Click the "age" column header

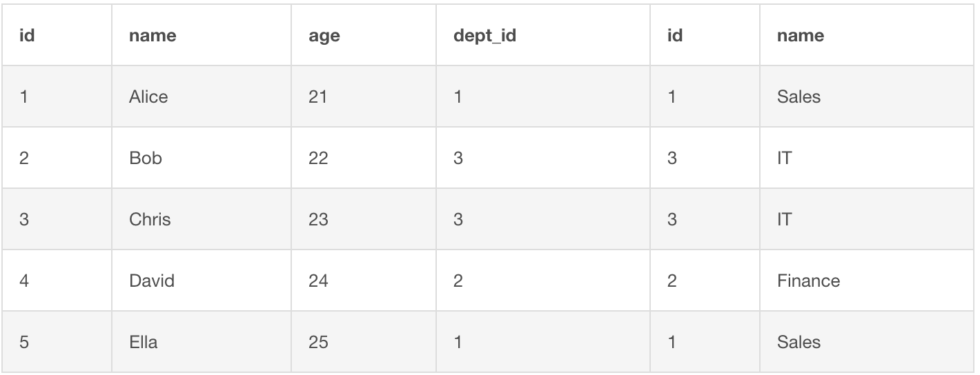point(324,36)
